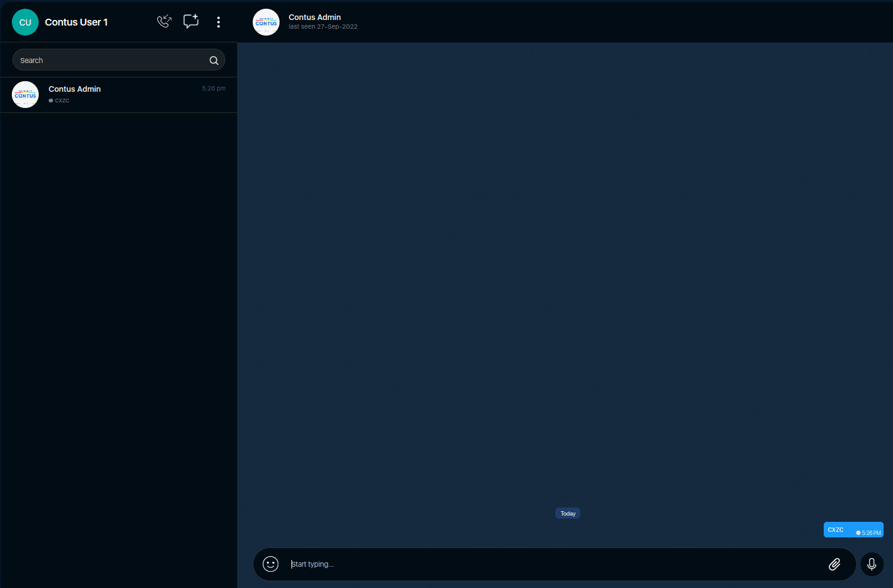Open Contus Admin avatar in the chat list
This screenshot has height=588, width=893.
(26, 95)
